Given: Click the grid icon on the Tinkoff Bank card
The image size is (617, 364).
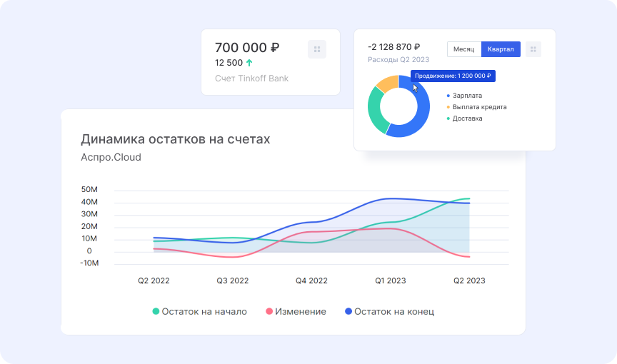Looking at the screenshot, I should (317, 49).
